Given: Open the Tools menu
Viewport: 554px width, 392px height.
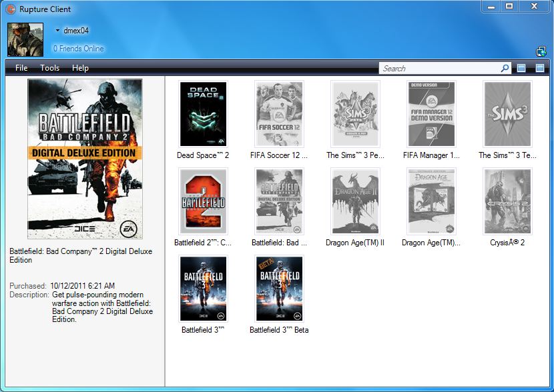Looking at the screenshot, I should (49, 68).
